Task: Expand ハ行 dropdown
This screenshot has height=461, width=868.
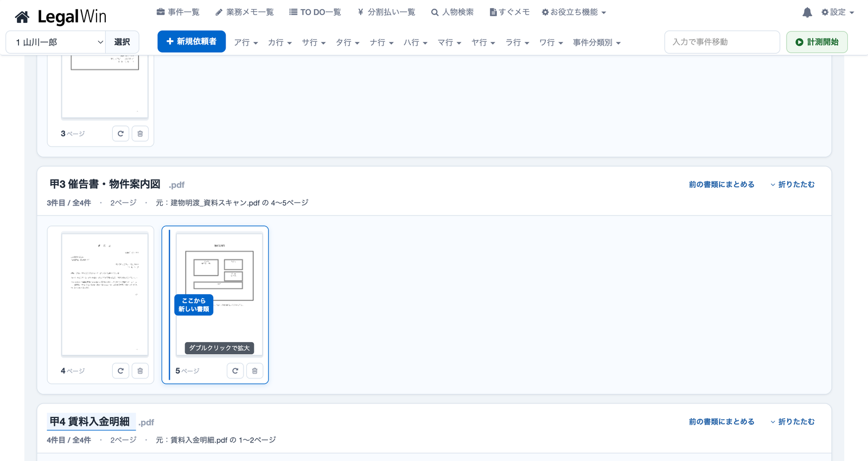Action: [416, 42]
